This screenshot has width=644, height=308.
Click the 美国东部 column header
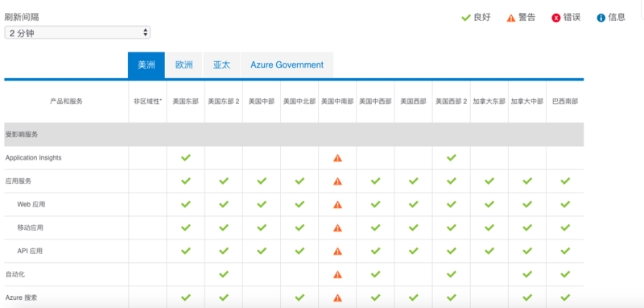tap(186, 102)
